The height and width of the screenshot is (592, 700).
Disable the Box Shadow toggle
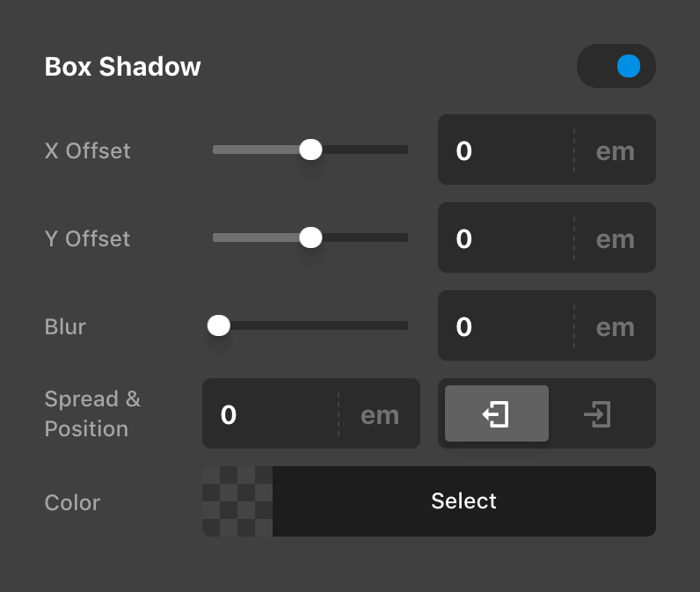[616, 66]
